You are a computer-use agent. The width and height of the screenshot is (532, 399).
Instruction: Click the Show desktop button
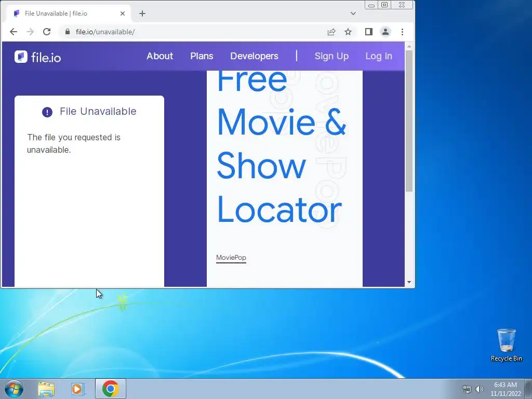pos(528,389)
